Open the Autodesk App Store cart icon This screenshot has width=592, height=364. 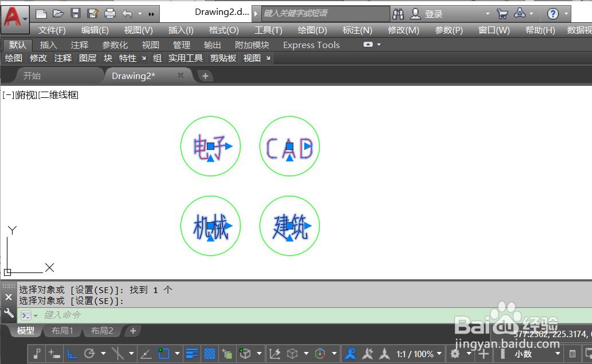pos(502,14)
